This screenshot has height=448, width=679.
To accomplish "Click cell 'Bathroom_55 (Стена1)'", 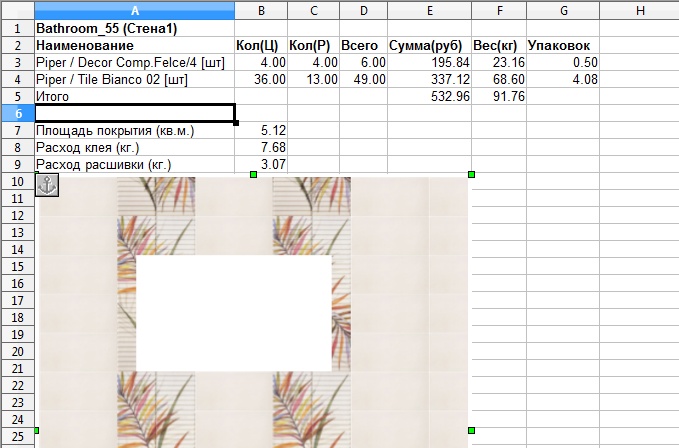I will coord(135,29).
